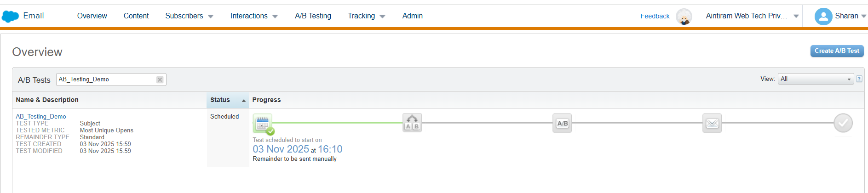The image size is (868, 193).
Task: Click the scheduled calendar progress icon
Action: coord(263,123)
